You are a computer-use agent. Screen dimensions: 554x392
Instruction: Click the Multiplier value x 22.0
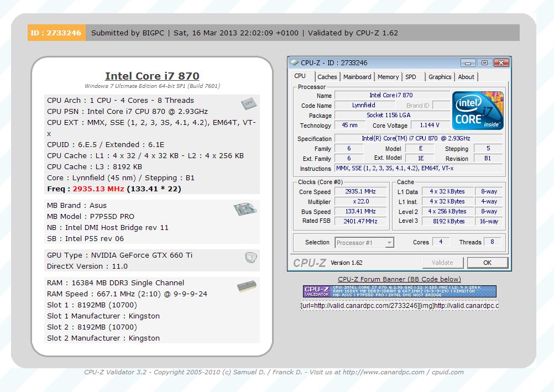tap(360, 201)
